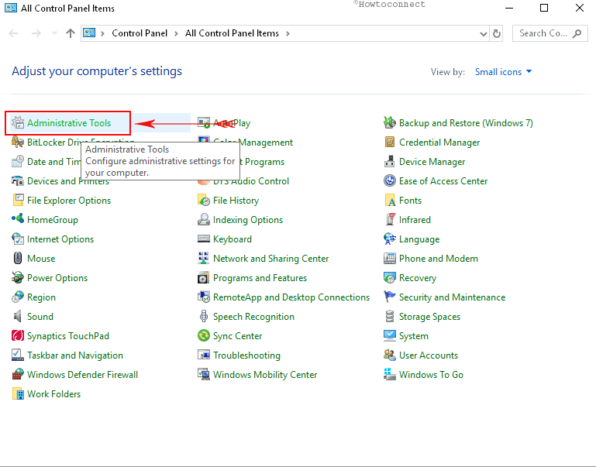Open the Phone and Modem icon
Viewport: 596px width, 467px height.
click(x=390, y=258)
